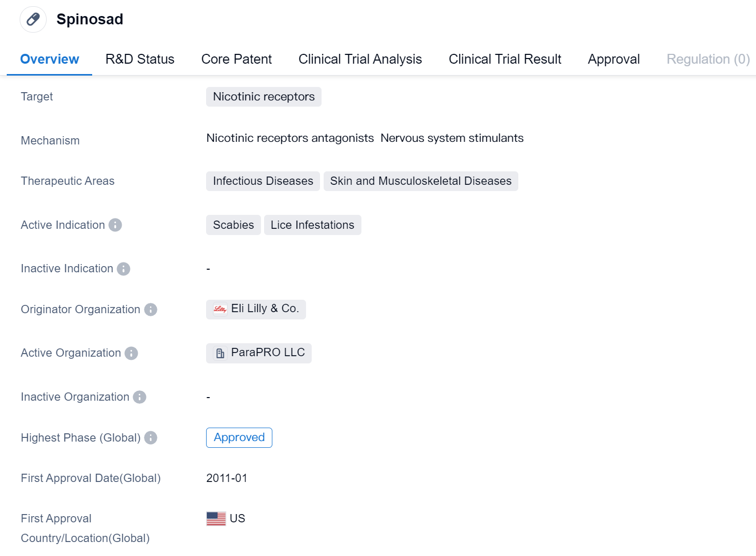Click info icon beside Active Organization
756x556 pixels.
[132, 353]
